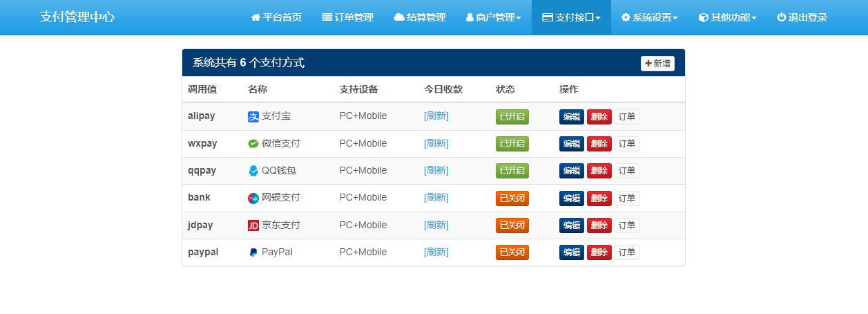The width and height of the screenshot is (868, 314).
Task: Click the 新增 button
Action: [657, 63]
